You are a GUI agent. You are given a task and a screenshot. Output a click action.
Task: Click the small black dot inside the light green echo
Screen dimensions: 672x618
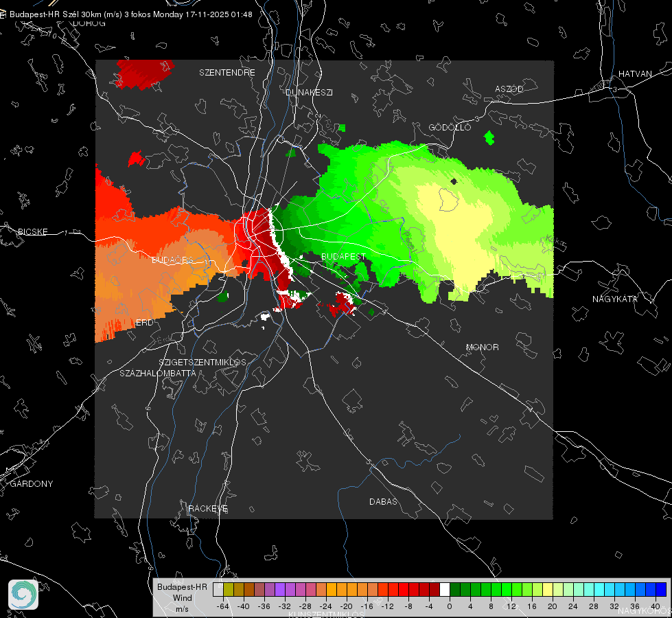tap(454, 181)
